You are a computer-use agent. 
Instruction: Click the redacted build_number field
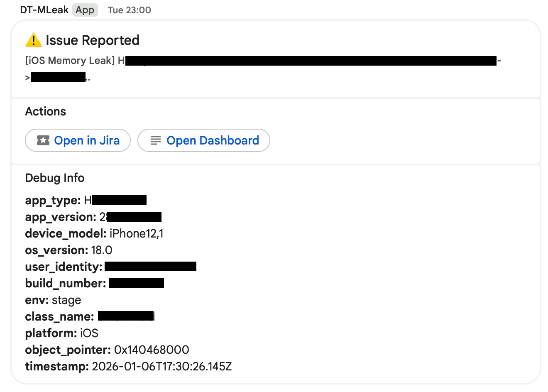coord(136,283)
